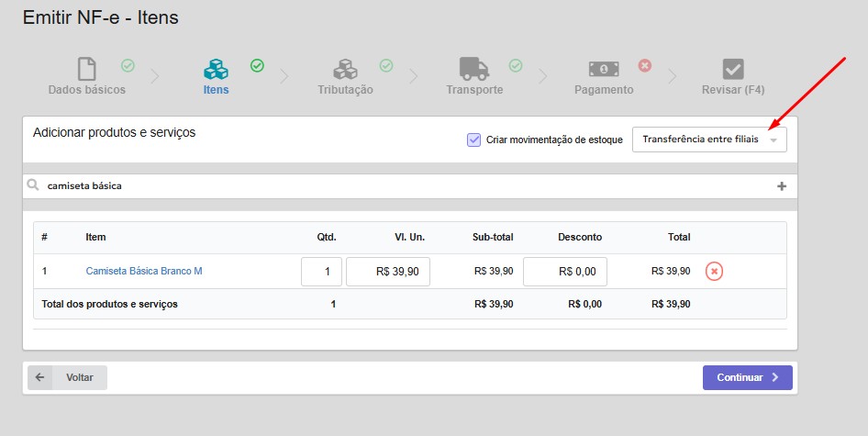Open Transferência entre filiais dropdown
The height and width of the screenshot is (436, 868).
(708, 140)
